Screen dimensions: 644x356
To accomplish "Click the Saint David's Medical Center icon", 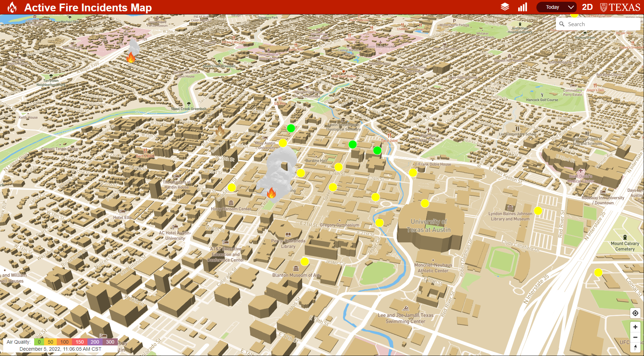I will point(580,170).
